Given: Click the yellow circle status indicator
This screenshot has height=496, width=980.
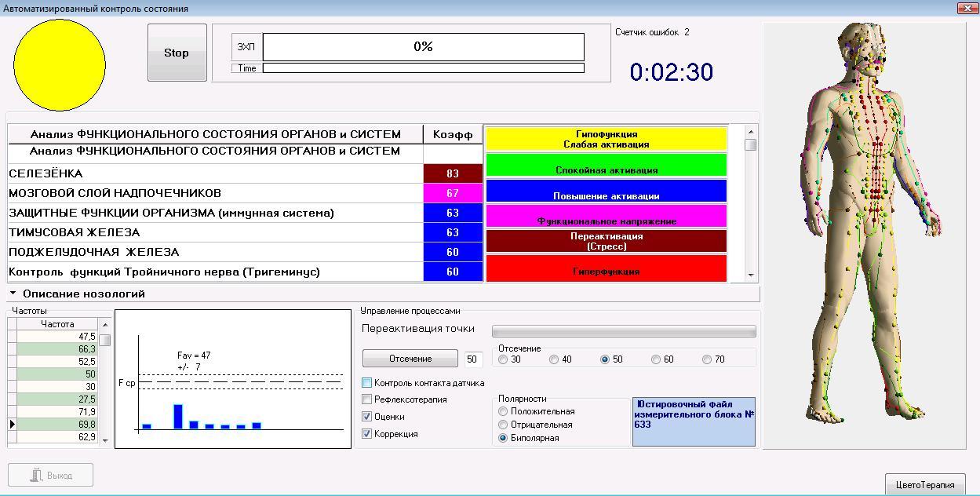Looking at the screenshot, I should tap(60, 65).
